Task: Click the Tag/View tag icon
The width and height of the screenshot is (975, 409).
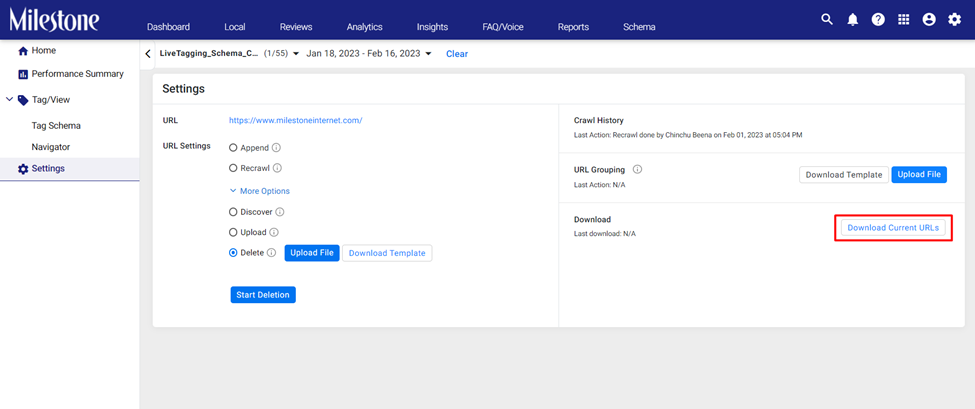Action: pos(23,99)
